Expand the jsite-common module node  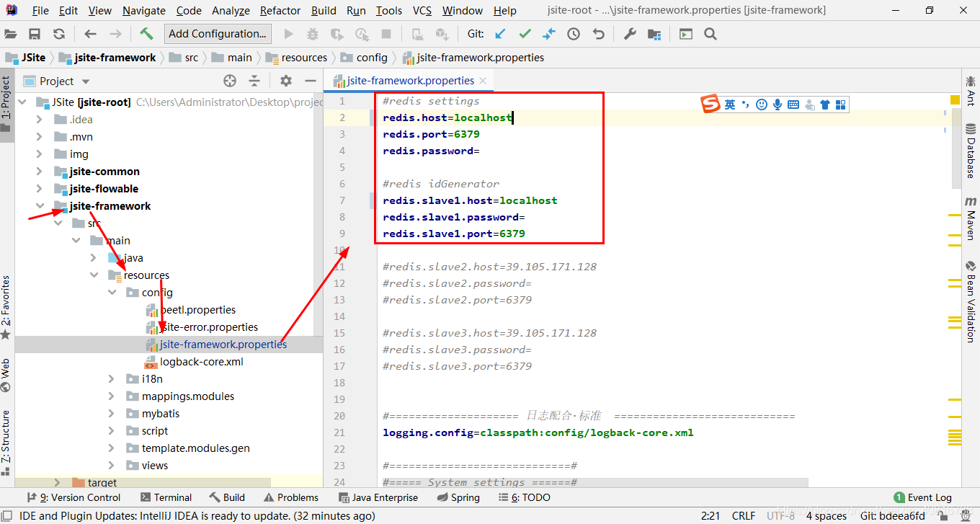tap(39, 172)
